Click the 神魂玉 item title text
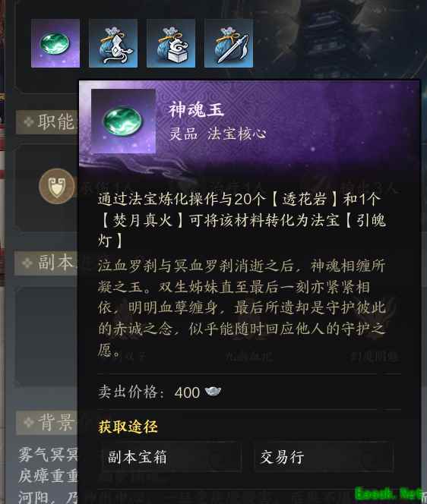This screenshot has height=504, width=427. (196, 109)
